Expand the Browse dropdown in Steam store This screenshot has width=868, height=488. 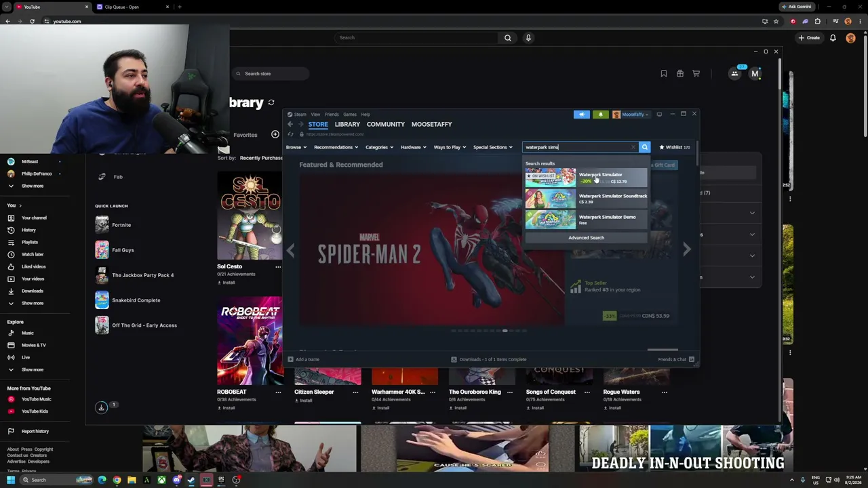click(x=296, y=147)
